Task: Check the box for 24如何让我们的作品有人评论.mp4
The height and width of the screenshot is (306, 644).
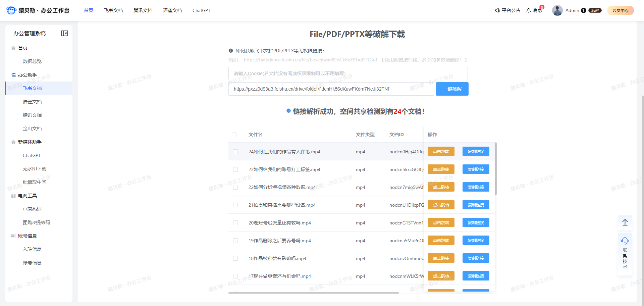Action: tap(235, 152)
